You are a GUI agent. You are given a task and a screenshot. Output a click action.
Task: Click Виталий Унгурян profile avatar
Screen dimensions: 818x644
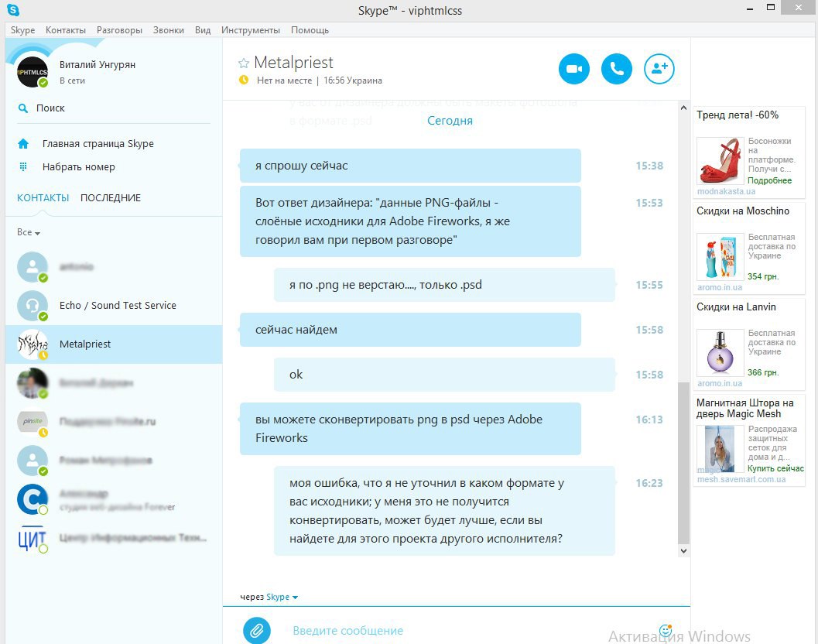coord(33,72)
